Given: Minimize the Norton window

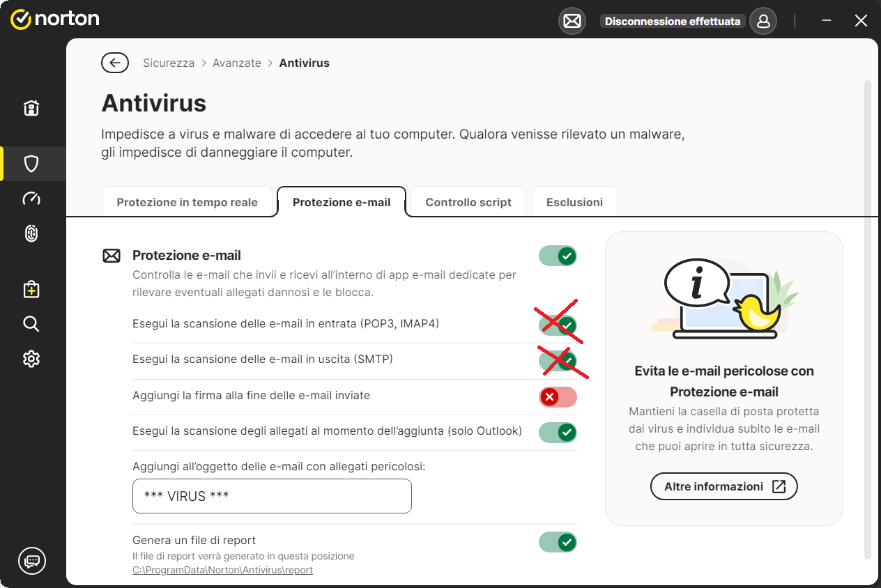Looking at the screenshot, I should pos(827,21).
